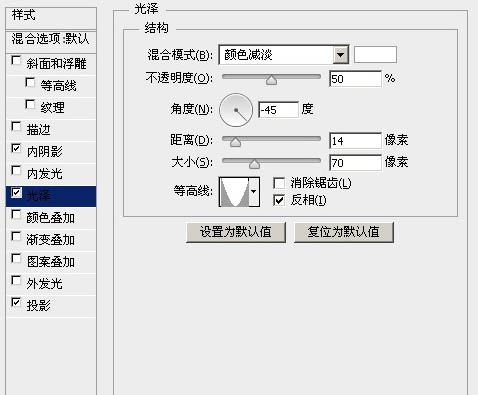Viewport: 478px width, 395px height.
Task: Click the opacity field showing 50
Action: (355, 79)
